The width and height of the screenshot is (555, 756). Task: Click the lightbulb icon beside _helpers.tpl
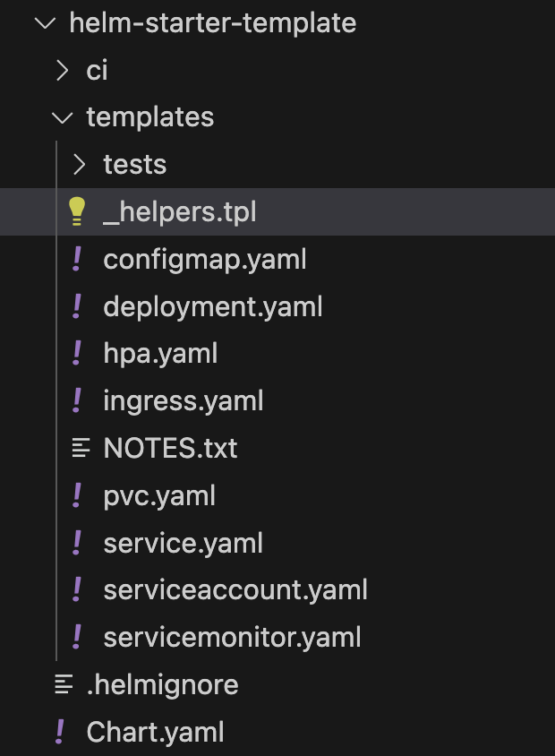pyautogui.click(x=77, y=211)
